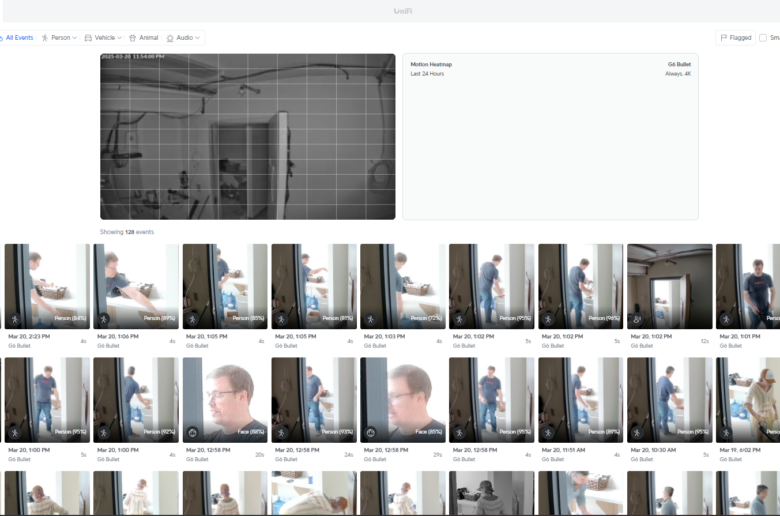Click the Mar 20, 2:23 PM timestamp
This screenshot has width=780, height=516.
pos(29,337)
